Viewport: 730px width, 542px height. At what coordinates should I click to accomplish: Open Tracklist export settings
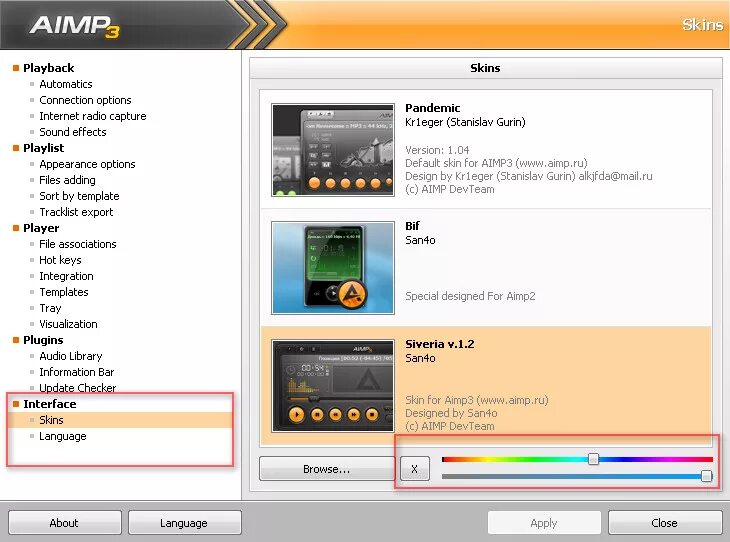coord(76,212)
